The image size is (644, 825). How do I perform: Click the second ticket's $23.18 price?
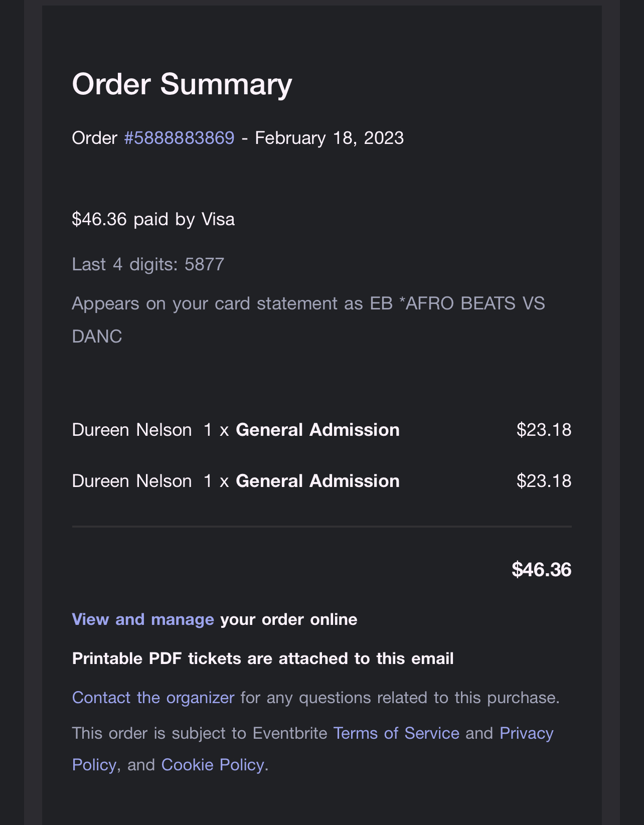(x=544, y=481)
